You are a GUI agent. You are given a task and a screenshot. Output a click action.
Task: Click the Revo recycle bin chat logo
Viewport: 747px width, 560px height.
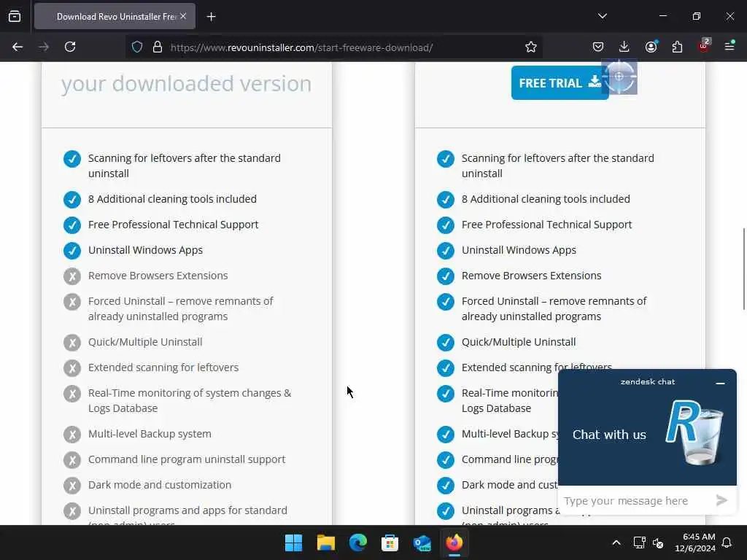(694, 432)
